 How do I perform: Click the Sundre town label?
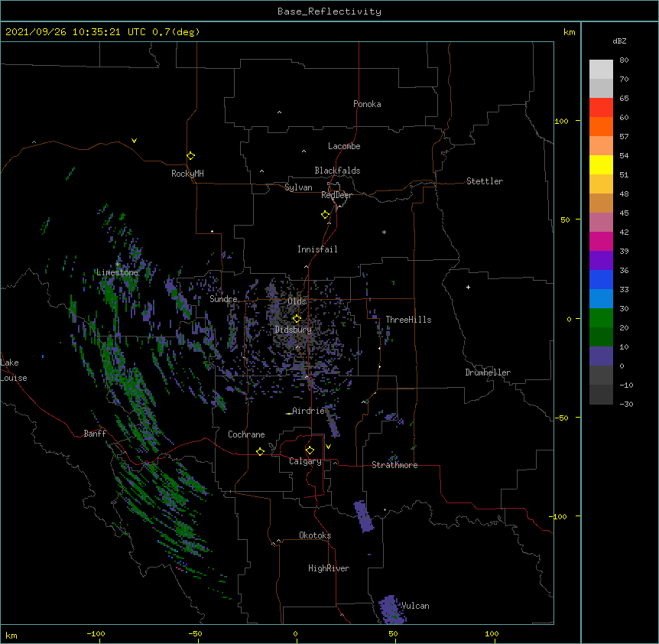pos(223,299)
